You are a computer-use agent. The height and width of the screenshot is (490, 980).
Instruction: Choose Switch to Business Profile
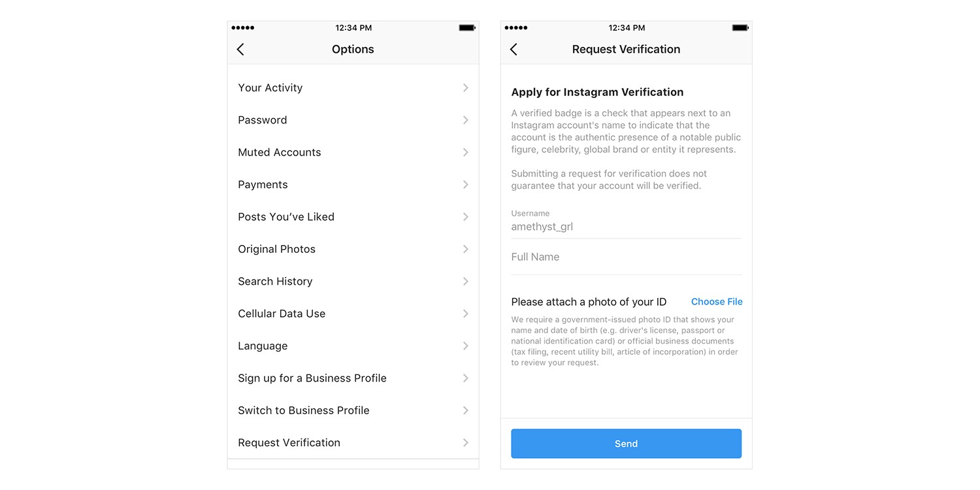(353, 410)
